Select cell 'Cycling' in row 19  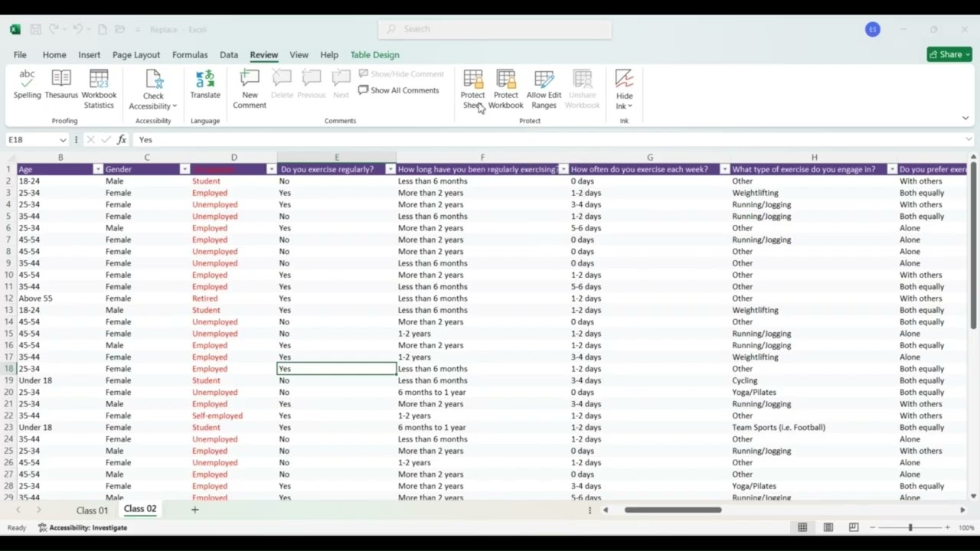[814, 380]
